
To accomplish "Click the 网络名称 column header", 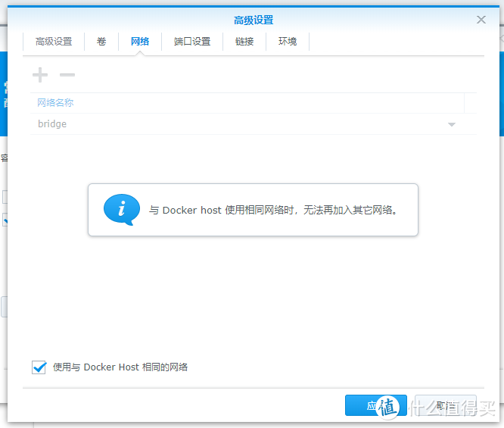I will (x=247, y=103).
